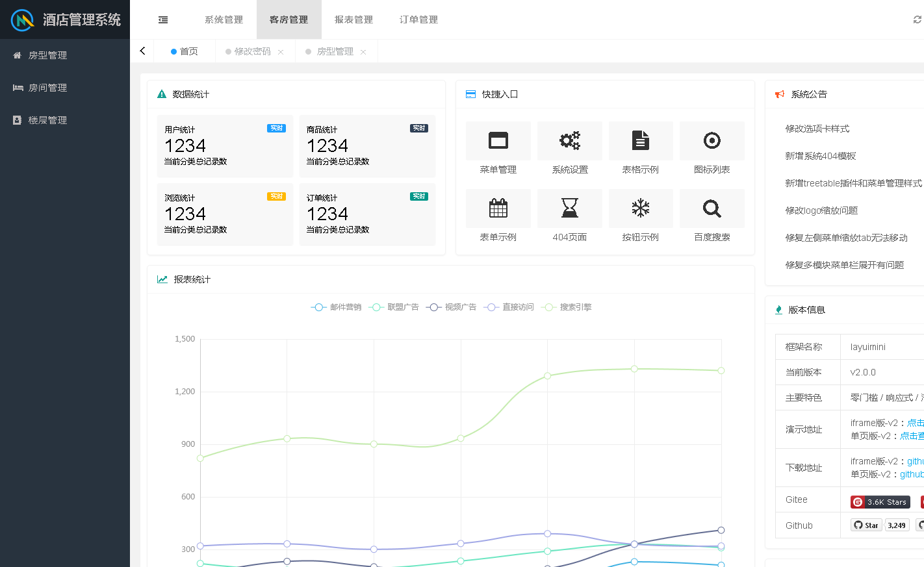The image size is (924, 567).
Task: Open the 报表管理 top menu
Action: point(354,19)
